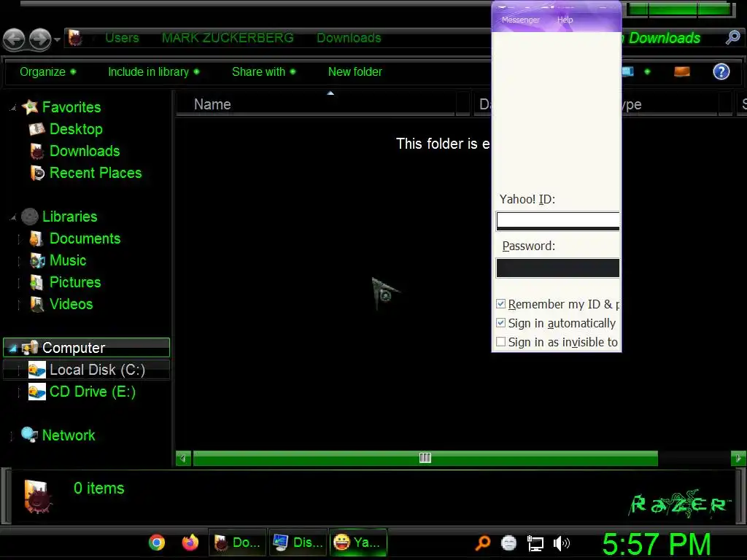Click scroll left arrow on horizontal scrollbar
This screenshot has height=560, width=747.
tap(183, 459)
